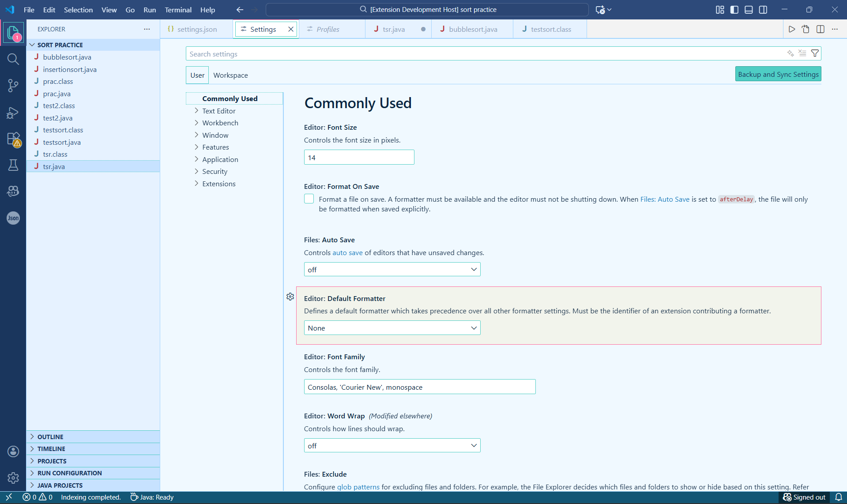
Task: Close the Settings tab
Action: (290, 29)
